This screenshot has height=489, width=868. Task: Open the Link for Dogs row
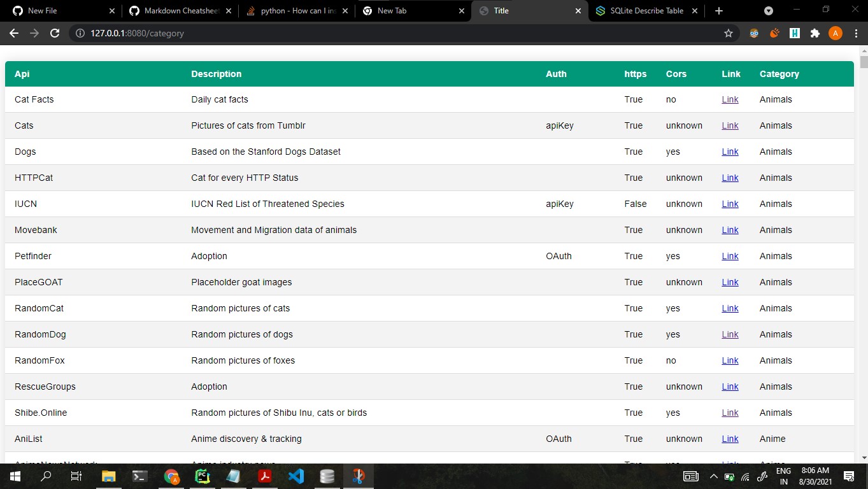pos(730,152)
